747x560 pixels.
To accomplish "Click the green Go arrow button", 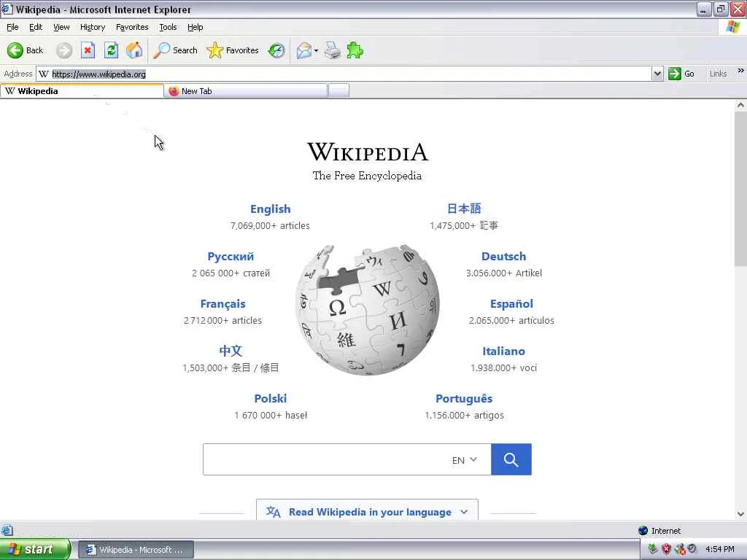I will [681, 74].
